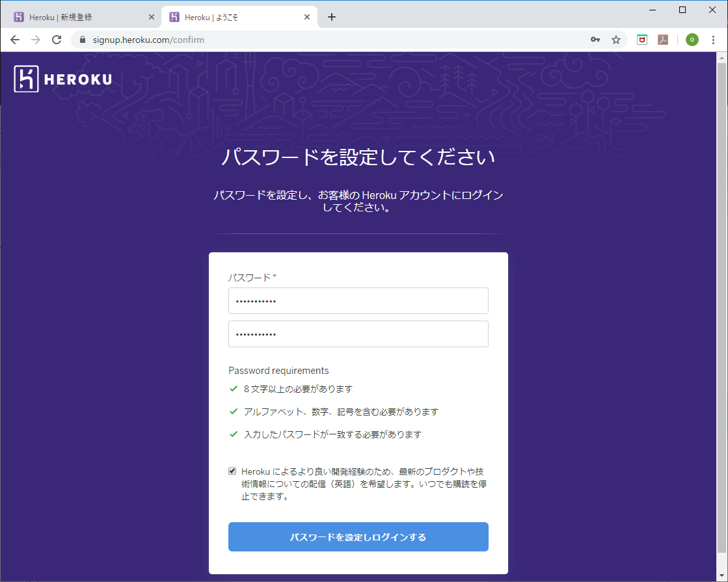Click the requirement 8 文字以上の必要があります
This screenshot has width=728, height=582.
pyautogui.click(x=298, y=389)
